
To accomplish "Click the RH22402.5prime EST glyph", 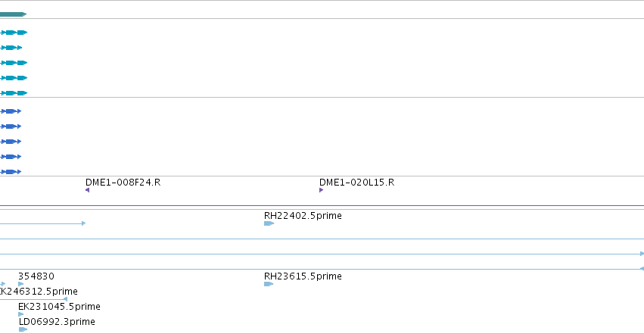I will click(269, 223).
